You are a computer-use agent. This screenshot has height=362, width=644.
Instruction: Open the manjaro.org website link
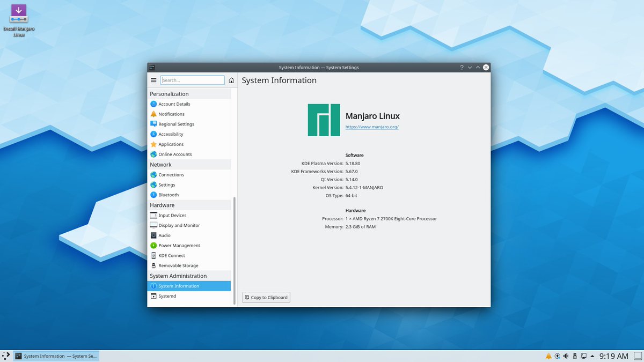(x=372, y=127)
